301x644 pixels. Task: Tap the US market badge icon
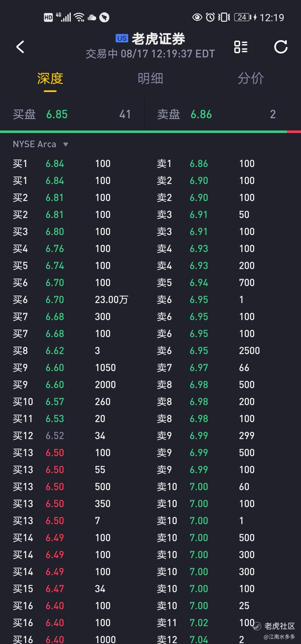click(122, 38)
